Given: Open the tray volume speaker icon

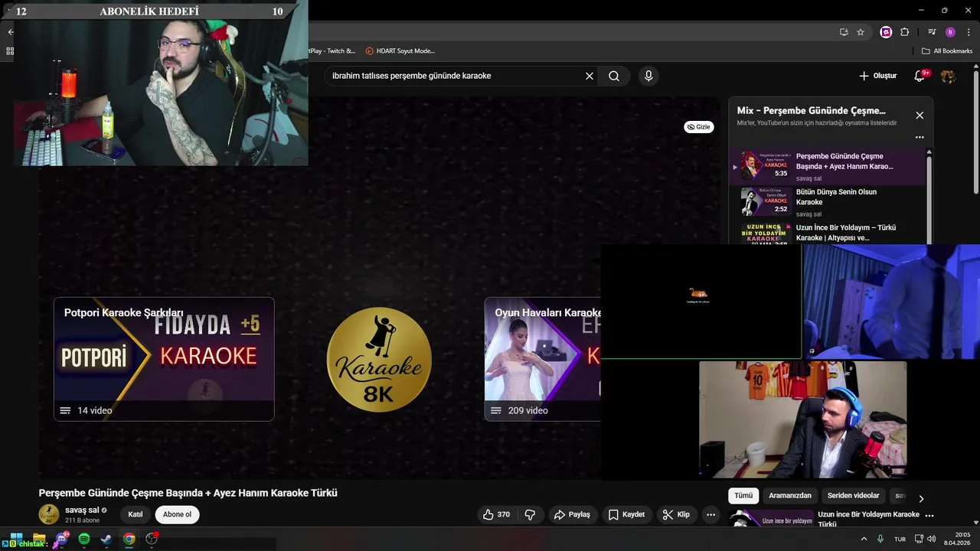Looking at the screenshot, I should (x=932, y=539).
